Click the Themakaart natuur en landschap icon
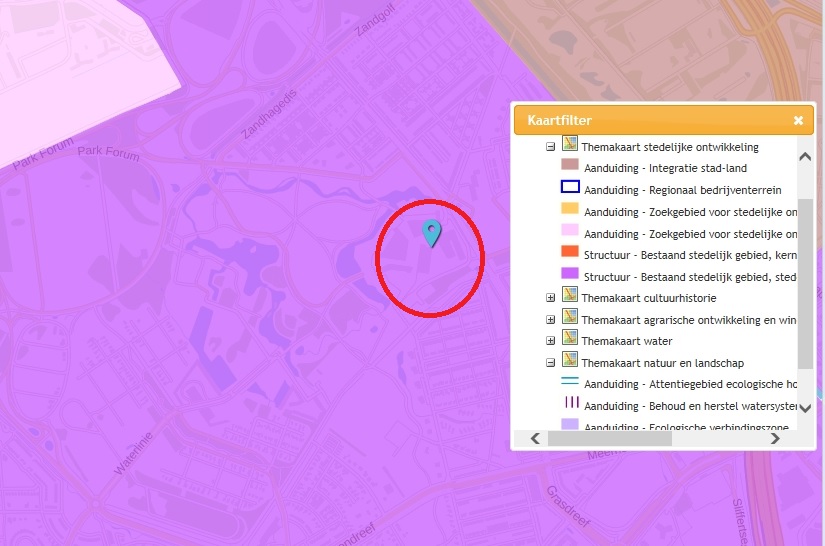Image resolution: width=825 pixels, height=546 pixels. [x=570, y=362]
